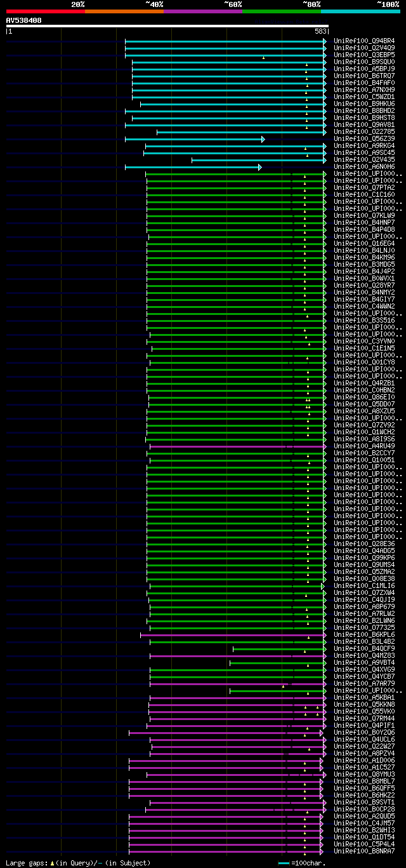
Task: Click label UniRef100_Q28YR7
Action: (x=364, y=286)
